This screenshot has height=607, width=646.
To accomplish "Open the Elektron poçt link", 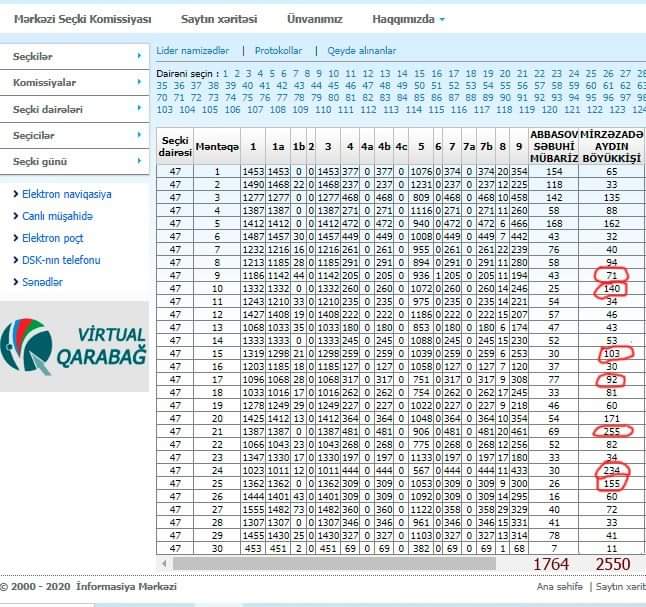I will 52,238.
